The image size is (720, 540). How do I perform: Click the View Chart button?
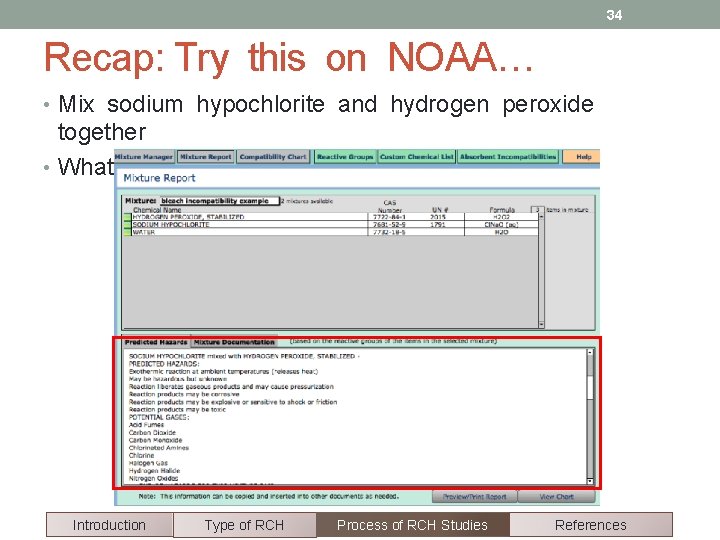556,497
